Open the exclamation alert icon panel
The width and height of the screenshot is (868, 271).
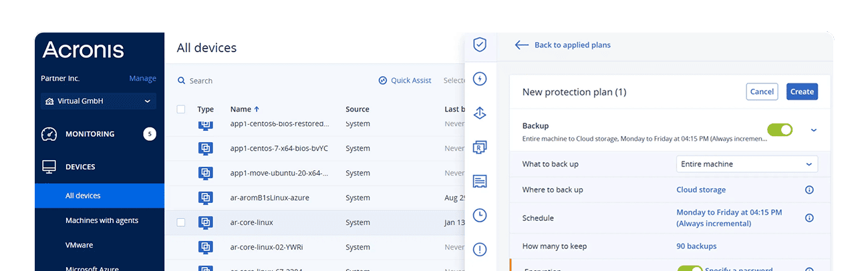point(479,250)
